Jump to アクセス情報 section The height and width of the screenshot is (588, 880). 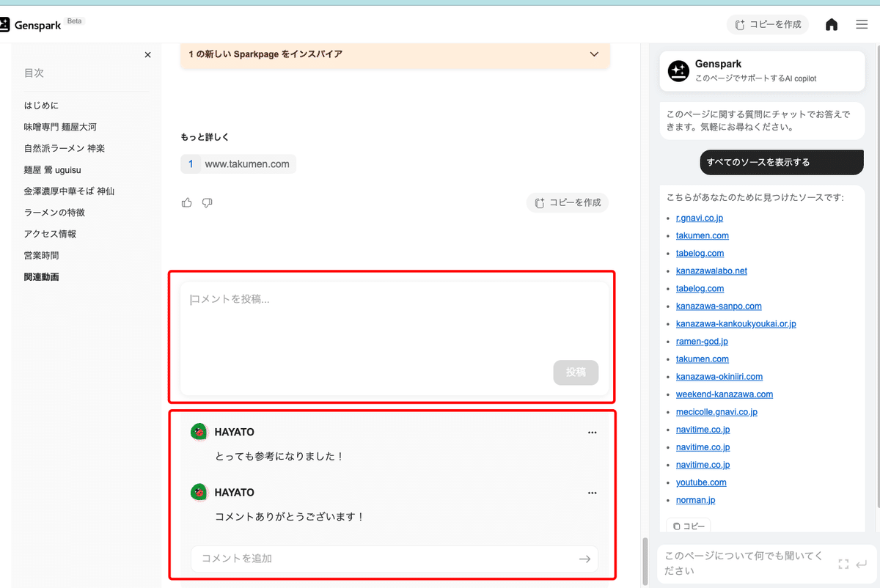(50, 234)
